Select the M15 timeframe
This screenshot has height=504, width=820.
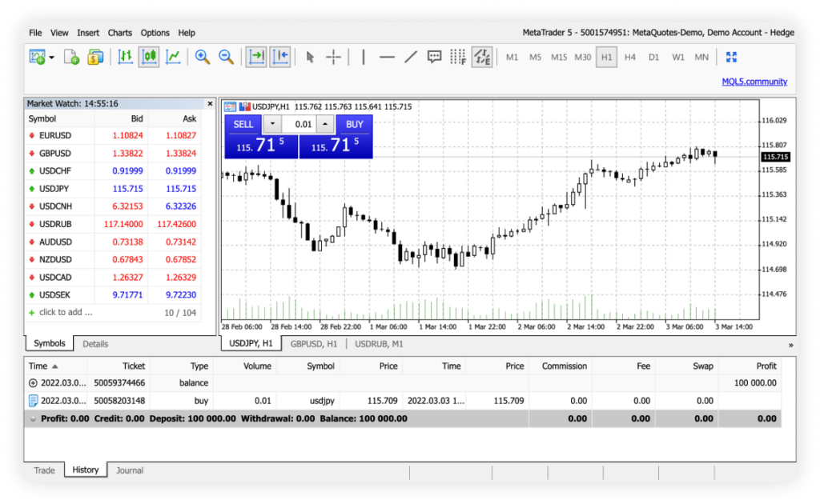559,57
